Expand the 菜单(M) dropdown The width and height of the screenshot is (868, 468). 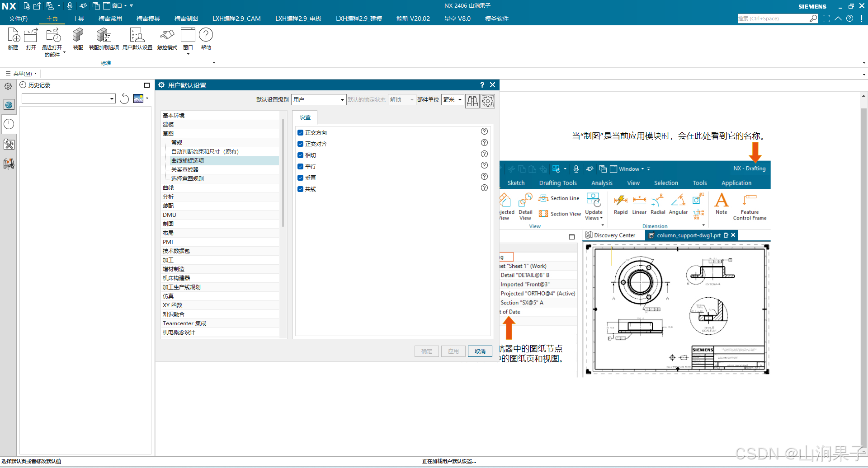click(22, 74)
